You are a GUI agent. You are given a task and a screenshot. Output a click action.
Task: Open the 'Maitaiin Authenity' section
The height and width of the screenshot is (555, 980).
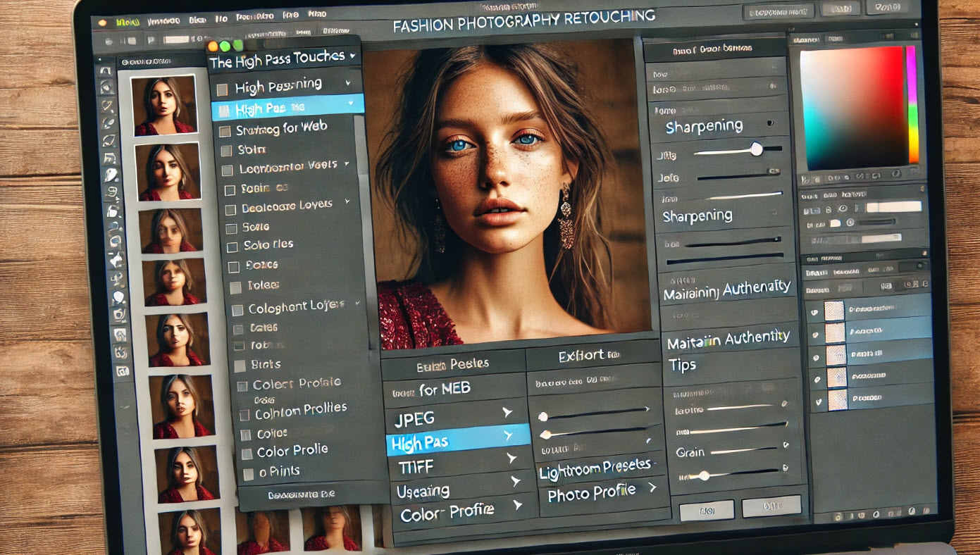[x=728, y=339]
